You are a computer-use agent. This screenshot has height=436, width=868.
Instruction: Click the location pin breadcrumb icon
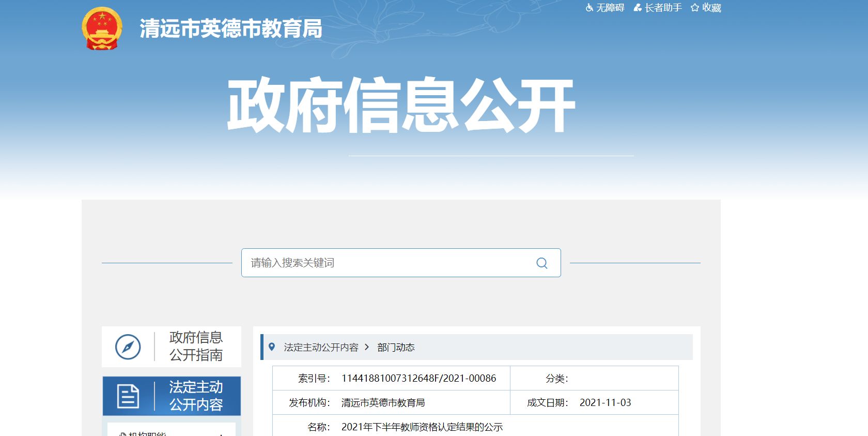tap(272, 347)
